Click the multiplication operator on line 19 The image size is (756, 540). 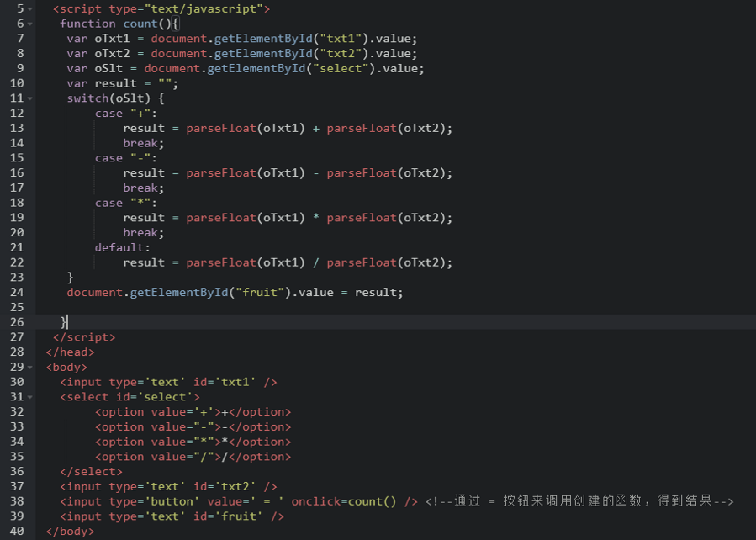(316, 218)
